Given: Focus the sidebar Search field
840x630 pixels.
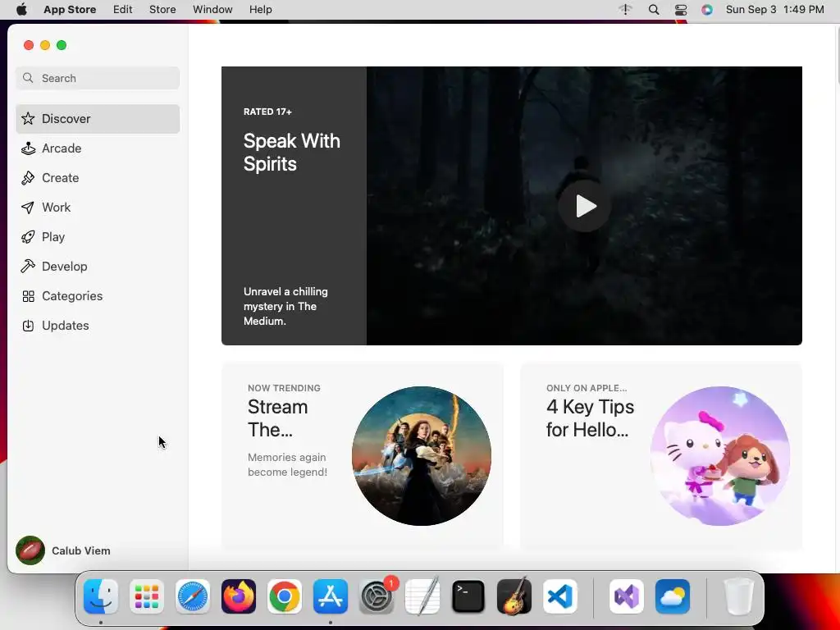Looking at the screenshot, I should 98,78.
